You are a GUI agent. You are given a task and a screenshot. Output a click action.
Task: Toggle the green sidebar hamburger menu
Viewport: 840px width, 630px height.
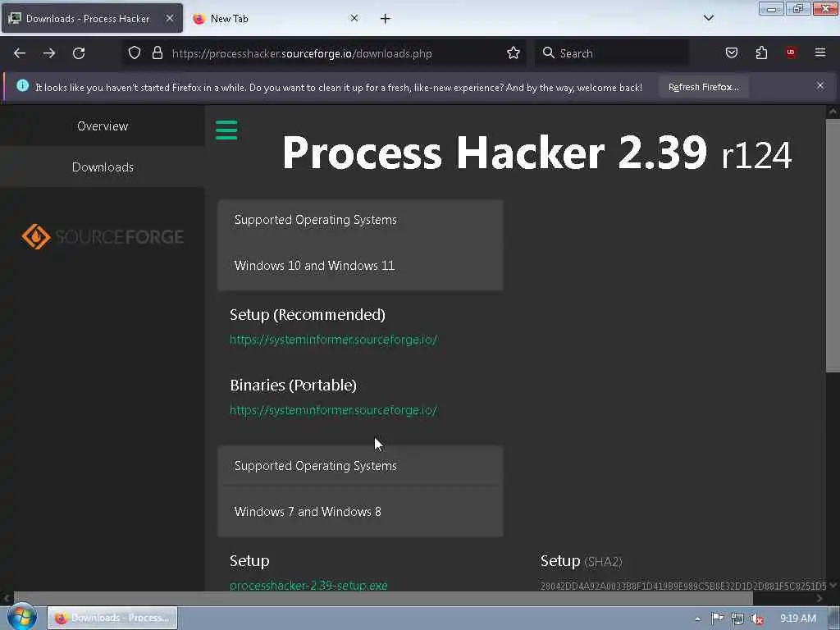pos(226,130)
